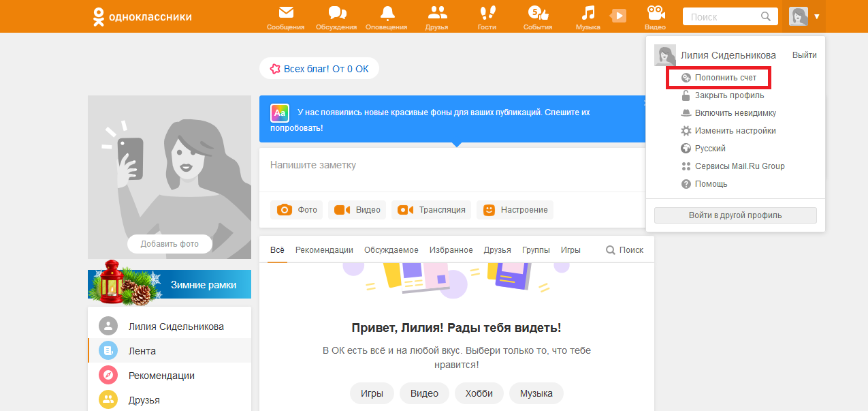Select Пополнить счет menu entry

coord(725,78)
